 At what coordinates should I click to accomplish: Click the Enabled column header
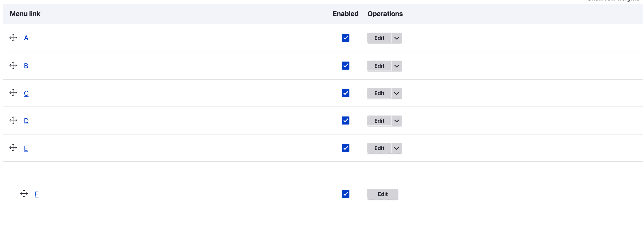coord(345,14)
